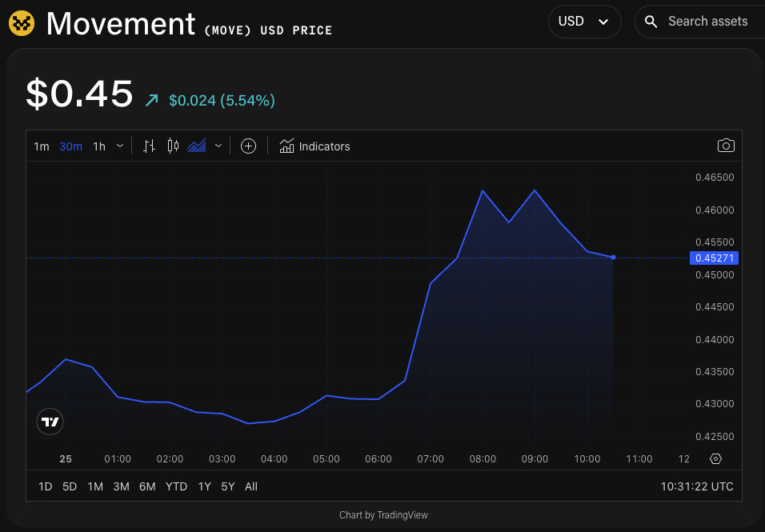Click the search magnifier icon
Image resolution: width=765 pixels, height=532 pixels.
click(x=650, y=22)
